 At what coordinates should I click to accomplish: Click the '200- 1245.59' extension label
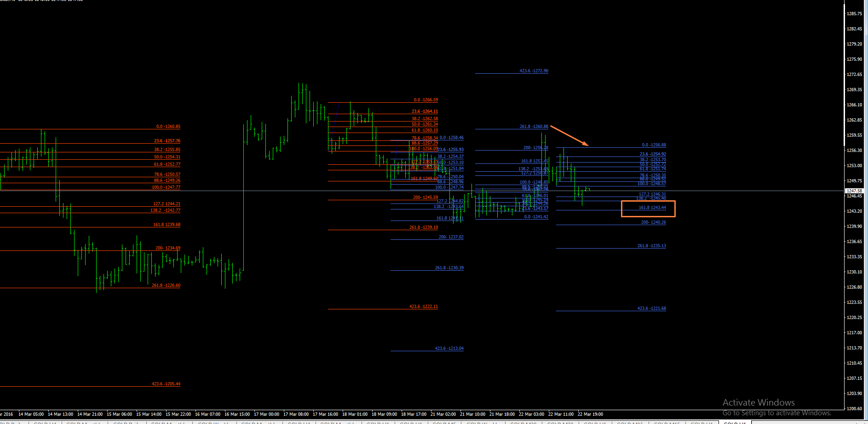pyautogui.click(x=425, y=197)
